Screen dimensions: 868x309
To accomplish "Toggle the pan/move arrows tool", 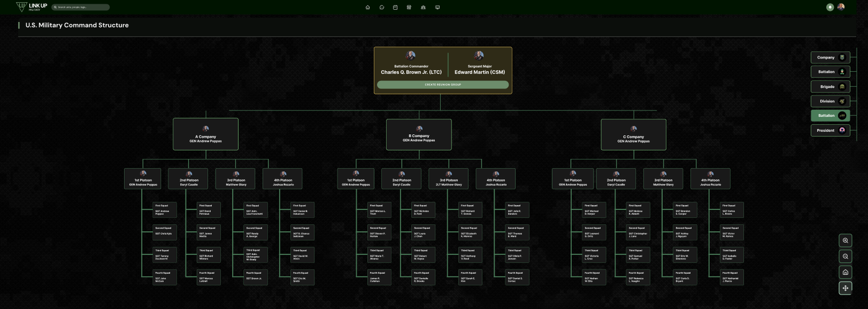I will pos(845,288).
